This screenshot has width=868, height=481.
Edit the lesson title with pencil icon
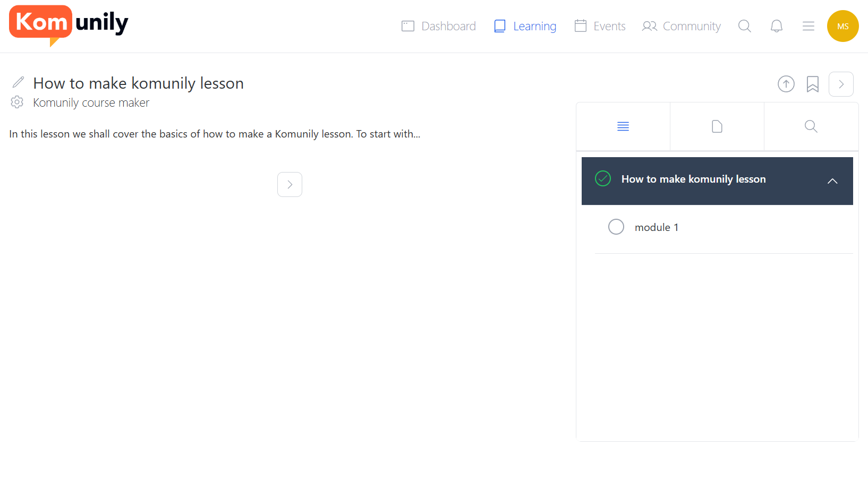[x=18, y=82]
